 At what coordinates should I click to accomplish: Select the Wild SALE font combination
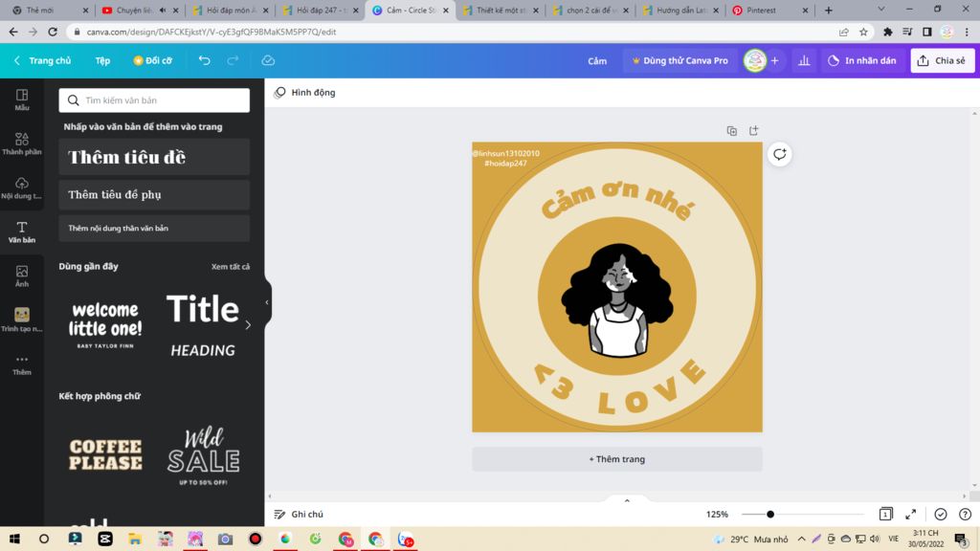point(203,454)
